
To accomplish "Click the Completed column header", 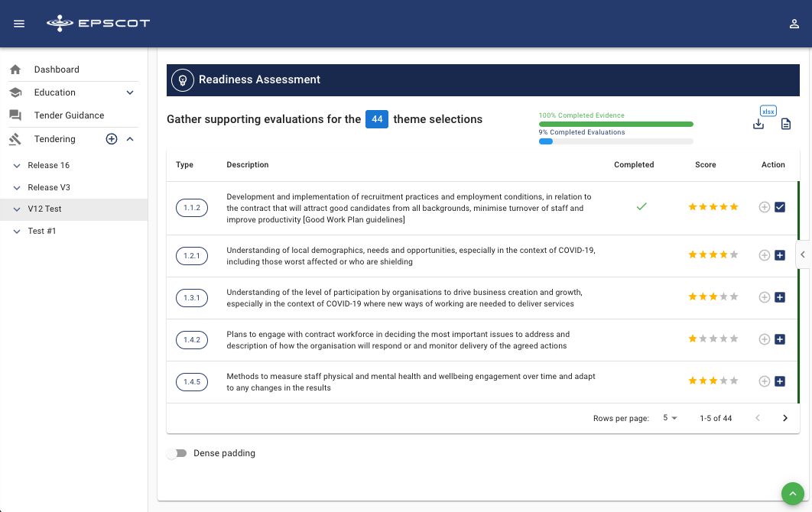I will point(634,164).
